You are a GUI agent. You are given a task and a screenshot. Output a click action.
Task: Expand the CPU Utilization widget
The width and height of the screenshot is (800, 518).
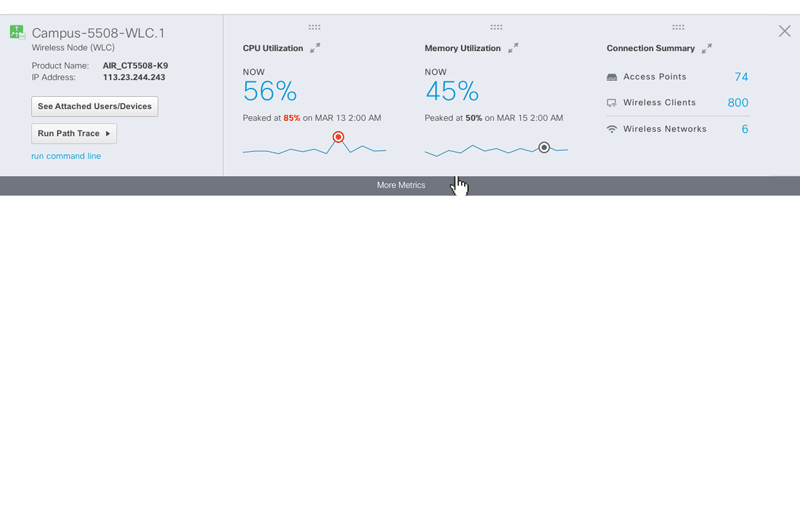coord(316,48)
